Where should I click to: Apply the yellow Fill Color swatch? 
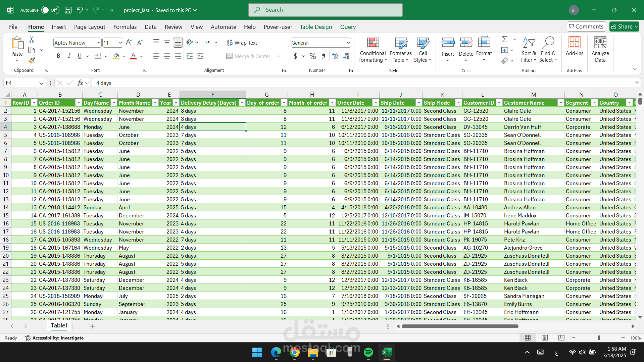[116, 56]
